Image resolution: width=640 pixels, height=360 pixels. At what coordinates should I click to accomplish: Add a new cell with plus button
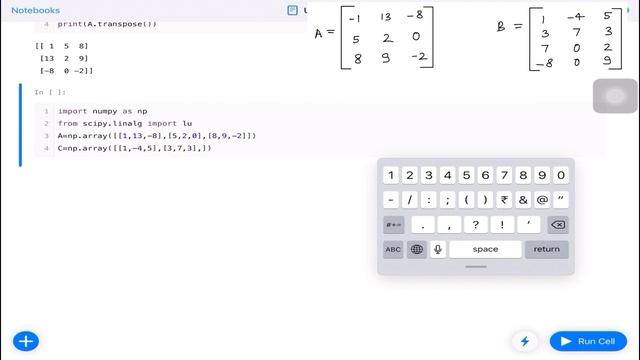pyautogui.click(x=26, y=341)
